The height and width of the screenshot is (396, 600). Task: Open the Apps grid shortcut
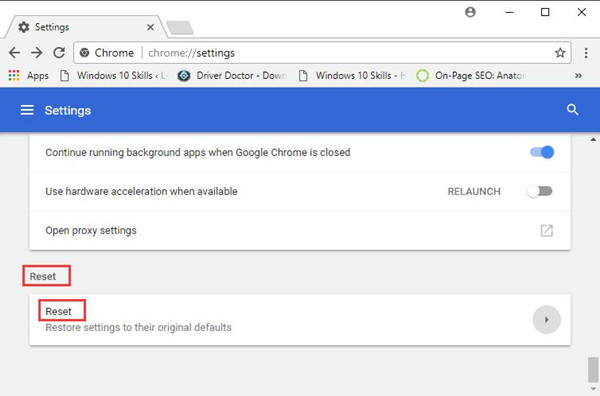[29, 76]
